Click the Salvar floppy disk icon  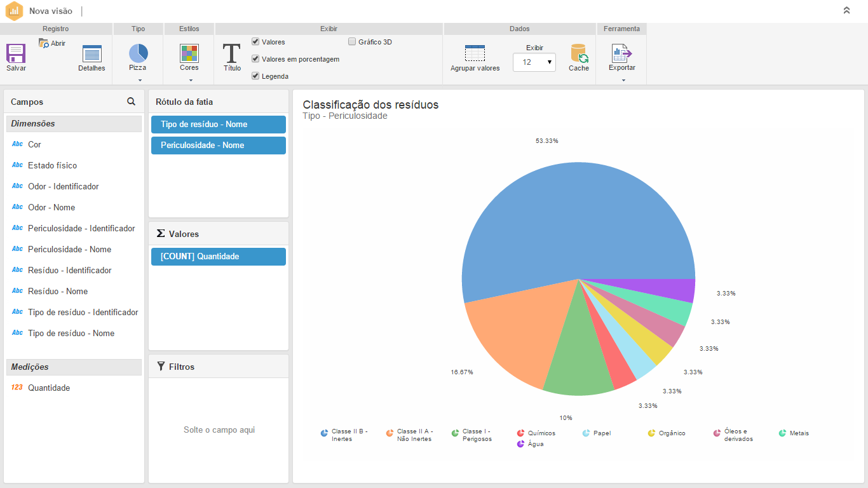coord(16,53)
